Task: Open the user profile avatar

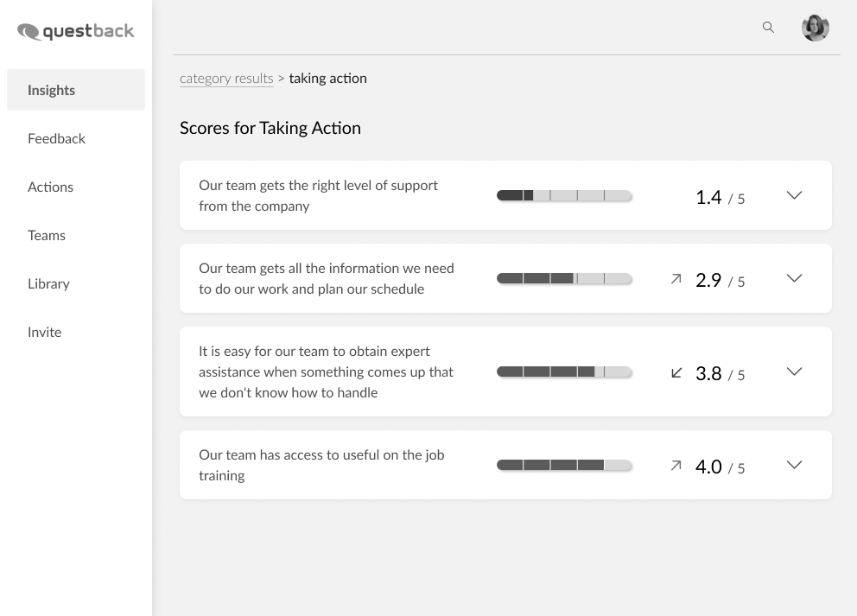Action: click(x=815, y=28)
